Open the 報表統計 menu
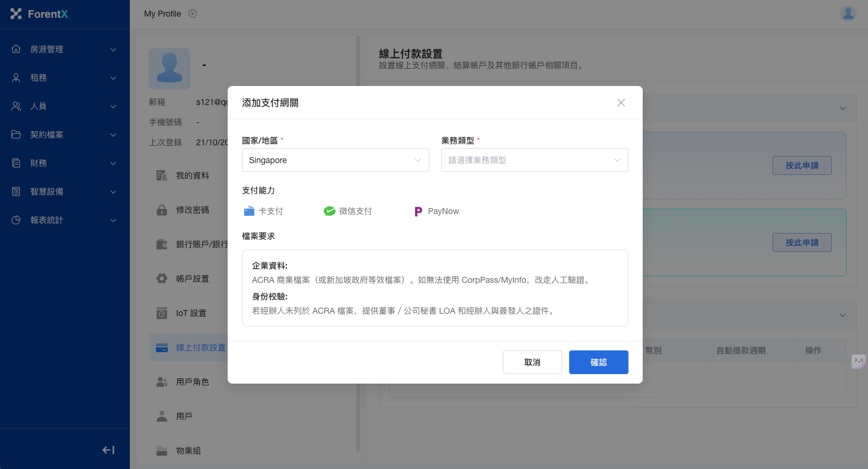Image resolution: width=868 pixels, height=469 pixels. (65, 220)
